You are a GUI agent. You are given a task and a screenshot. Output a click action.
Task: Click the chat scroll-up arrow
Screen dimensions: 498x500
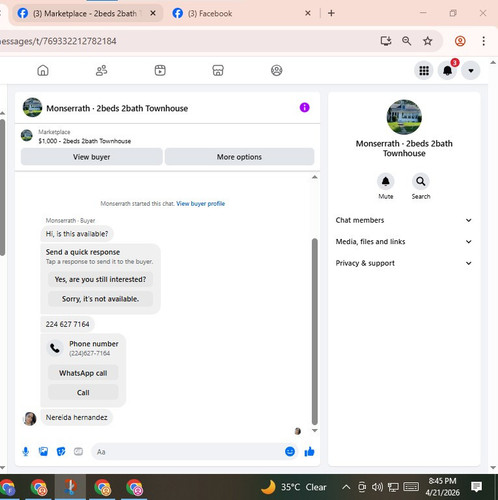click(x=314, y=177)
